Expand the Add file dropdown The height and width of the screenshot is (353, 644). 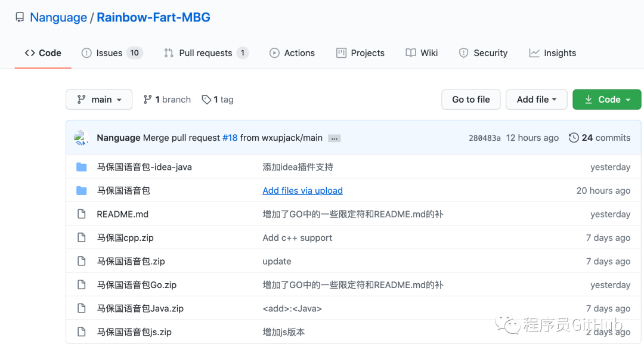coord(536,100)
